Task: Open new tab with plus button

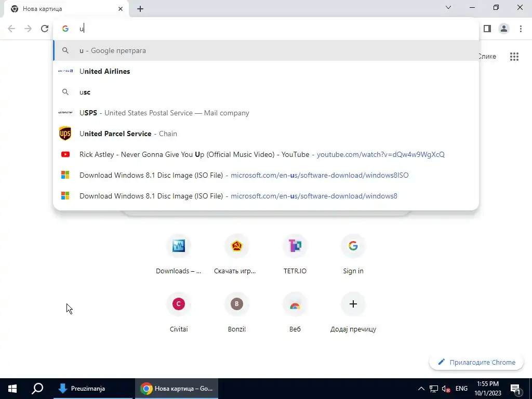Action: click(x=140, y=9)
